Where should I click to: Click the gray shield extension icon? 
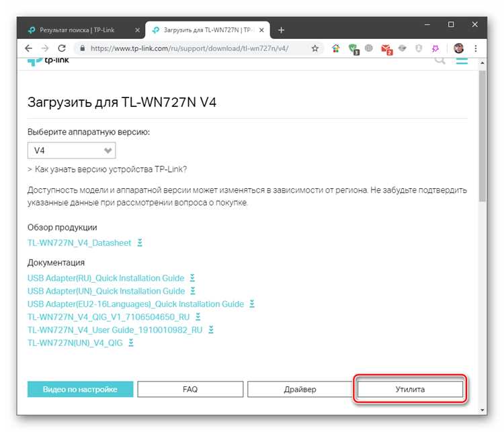(419, 48)
